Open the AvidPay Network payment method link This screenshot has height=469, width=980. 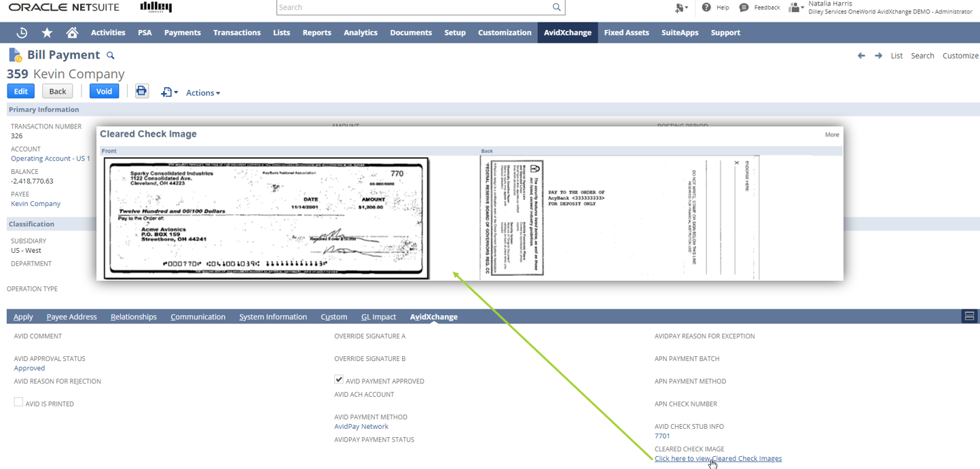[x=361, y=426]
